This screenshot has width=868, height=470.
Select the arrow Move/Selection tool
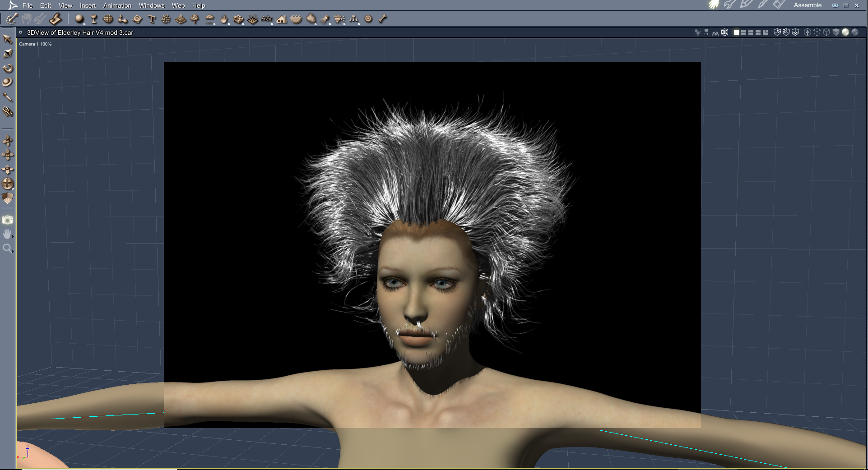click(x=8, y=39)
